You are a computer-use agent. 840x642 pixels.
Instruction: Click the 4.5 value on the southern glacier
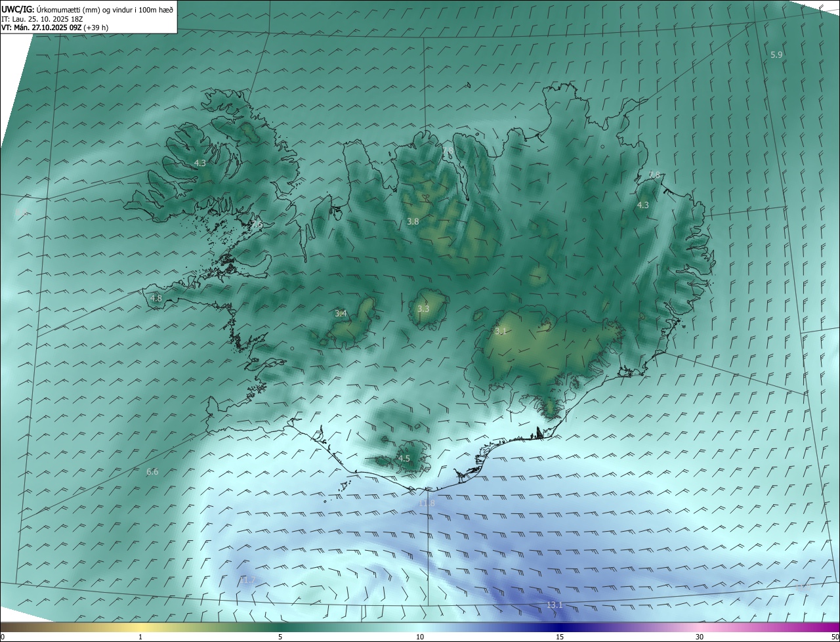pyautogui.click(x=404, y=459)
